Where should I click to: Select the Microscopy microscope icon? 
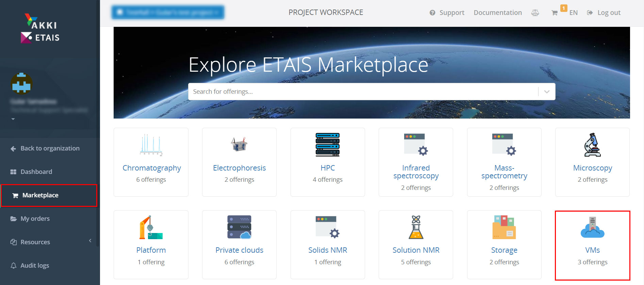pyautogui.click(x=592, y=145)
